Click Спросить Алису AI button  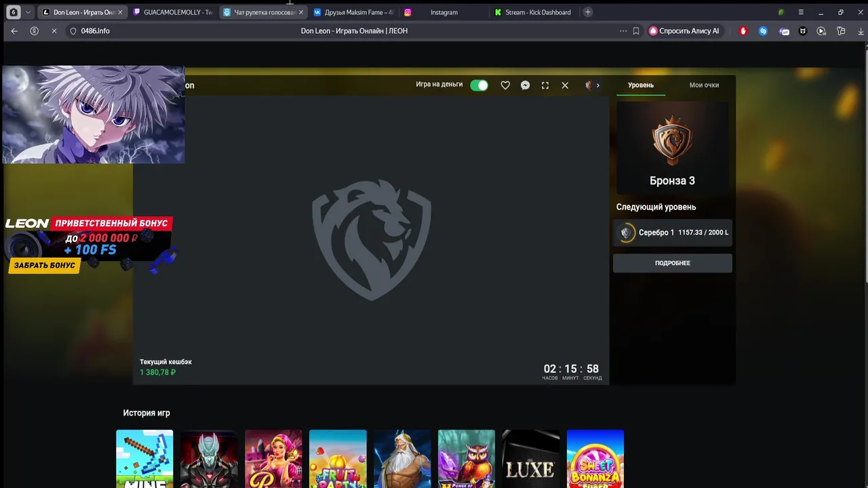tap(684, 31)
